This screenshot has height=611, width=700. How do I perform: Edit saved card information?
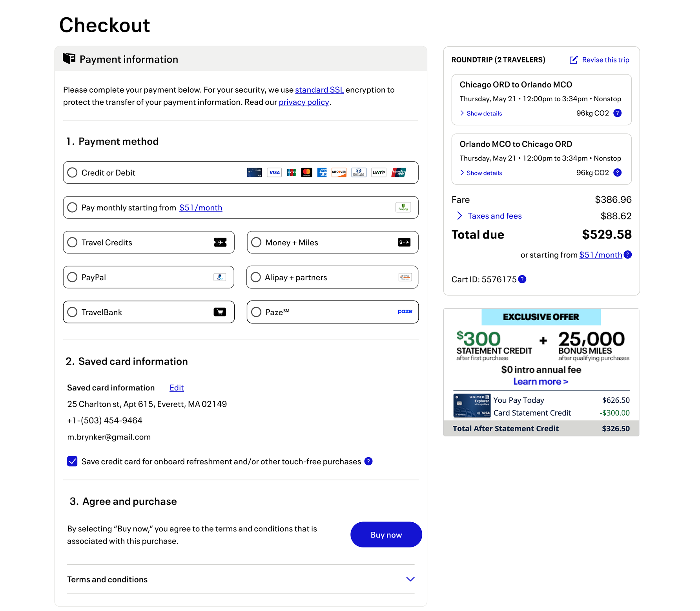pos(177,388)
